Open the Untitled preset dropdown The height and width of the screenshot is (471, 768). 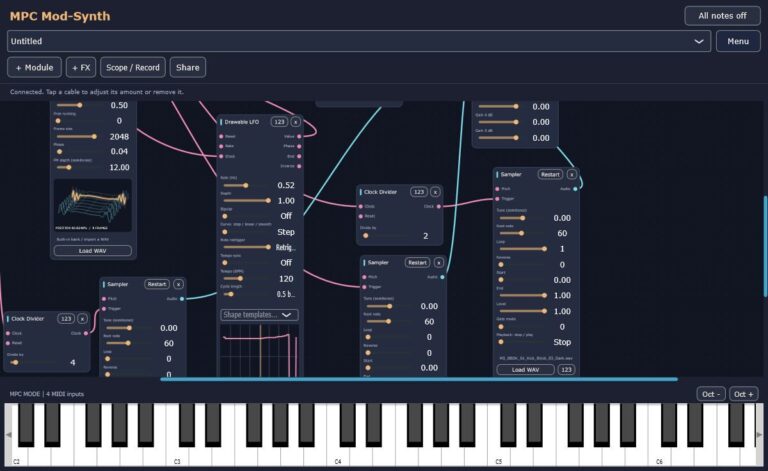(x=359, y=41)
